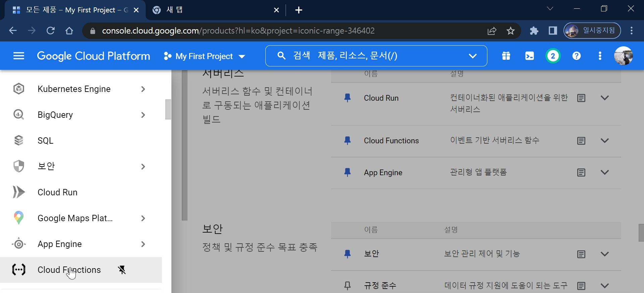Expand App Engine sidebar submenu arrow
This screenshot has height=293, width=644.
[x=143, y=244]
